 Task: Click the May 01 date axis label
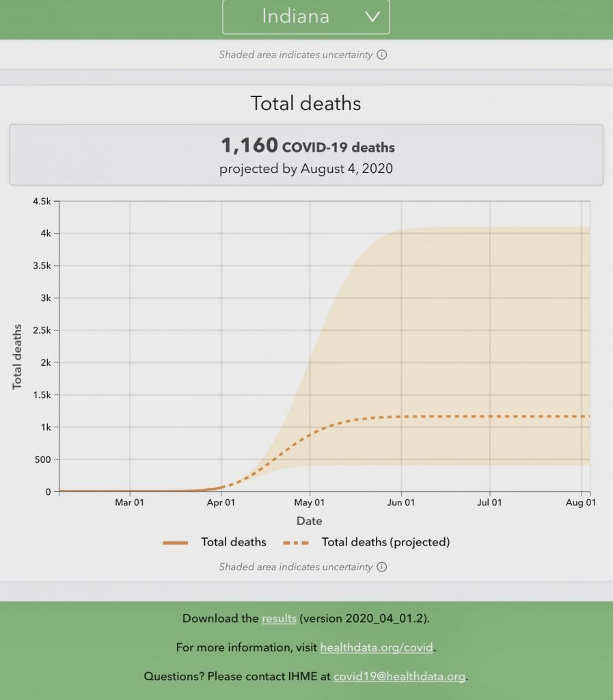tap(309, 502)
